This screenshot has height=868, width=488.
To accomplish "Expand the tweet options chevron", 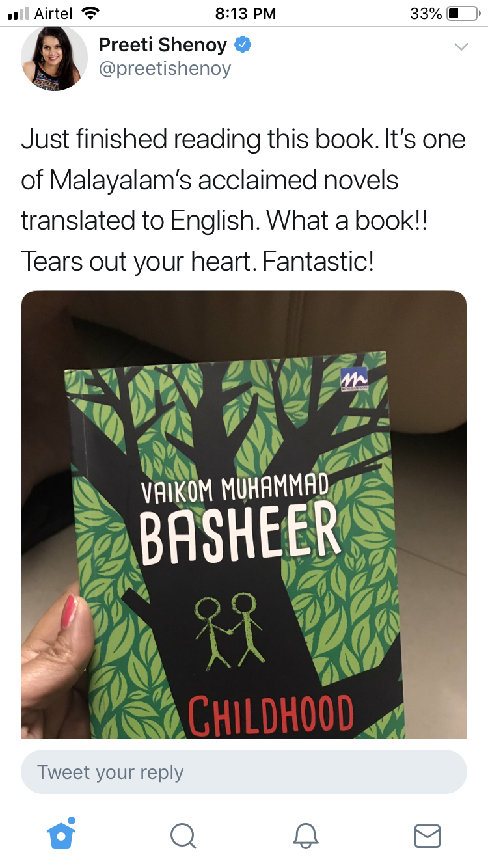I will 461,46.
